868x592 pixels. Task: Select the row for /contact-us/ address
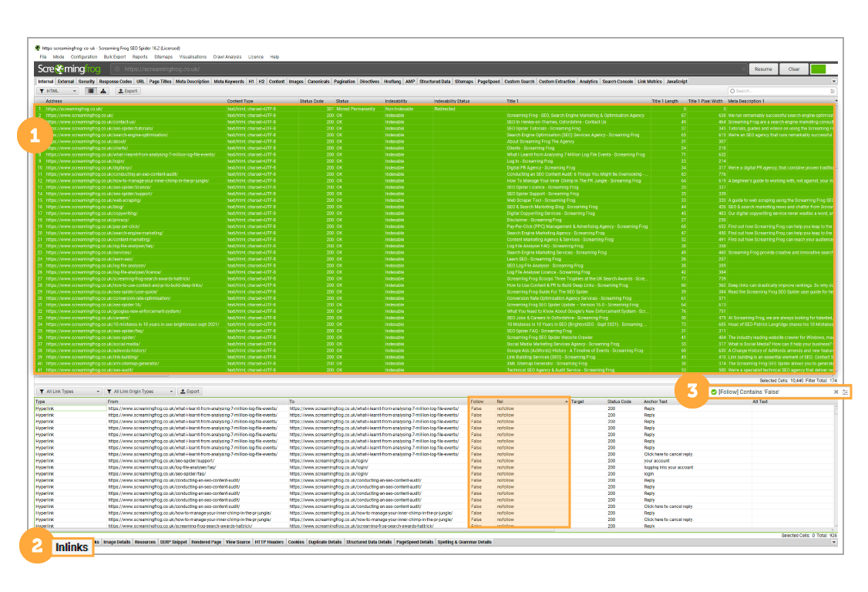(435, 122)
